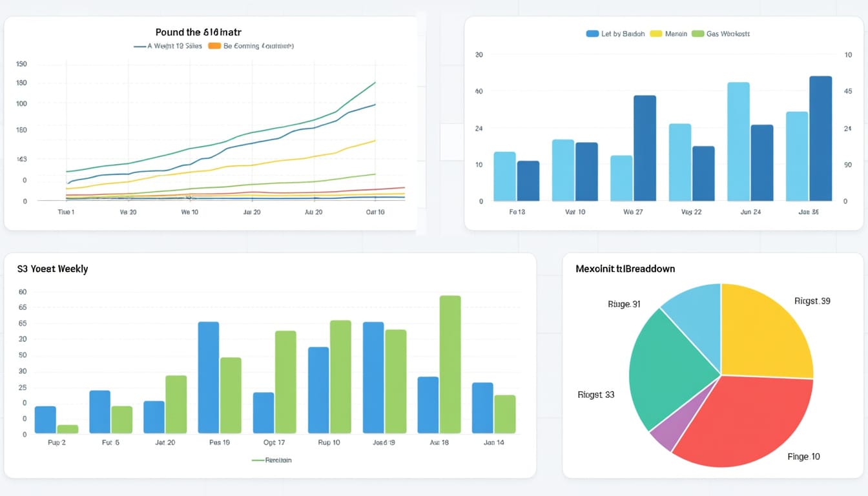The width and height of the screenshot is (868, 496).
Task: Toggle the 'Gas Workostt' green legend swatch
Action: 697,34
